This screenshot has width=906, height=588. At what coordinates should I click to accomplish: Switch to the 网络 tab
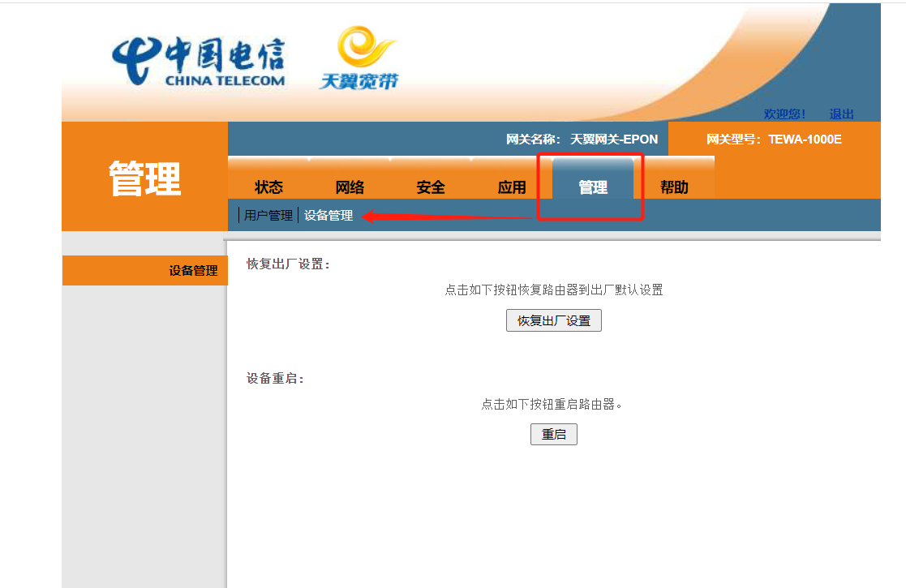pyautogui.click(x=350, y=187)
